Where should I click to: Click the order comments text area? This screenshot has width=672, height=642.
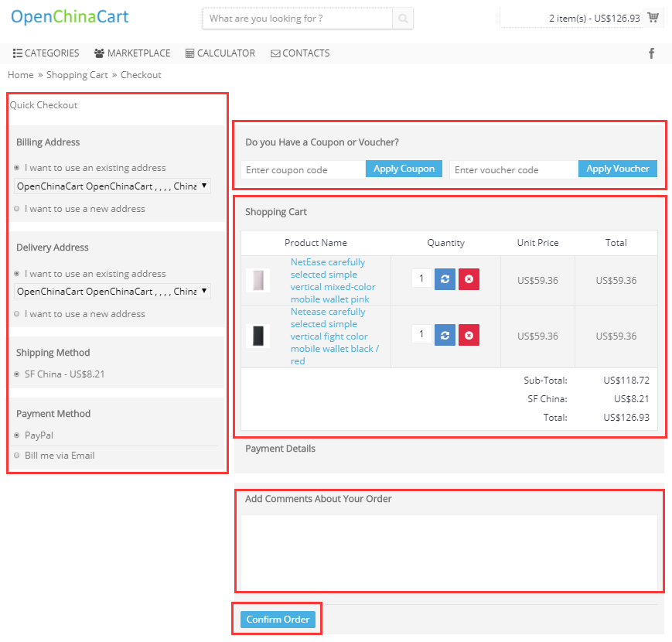(x=449, y=553)
